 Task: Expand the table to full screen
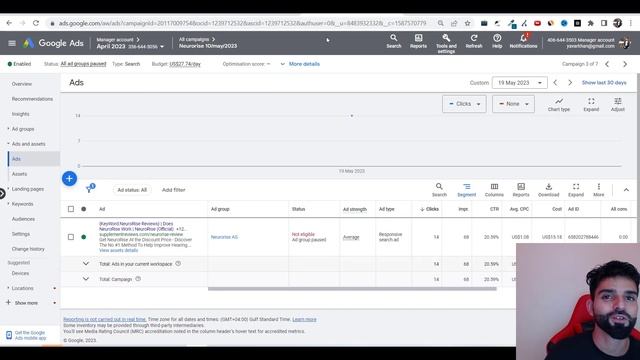(x=576, y=190)
